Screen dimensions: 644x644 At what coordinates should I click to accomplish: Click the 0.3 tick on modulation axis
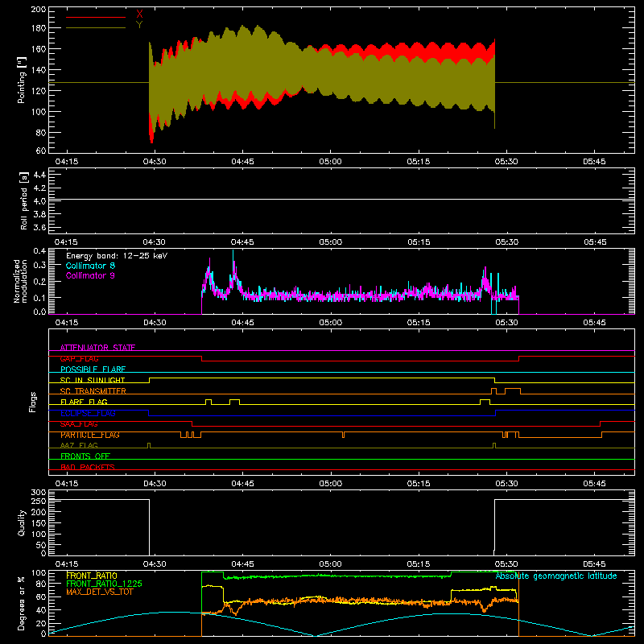pyautogui.click(x=39, y=266)
